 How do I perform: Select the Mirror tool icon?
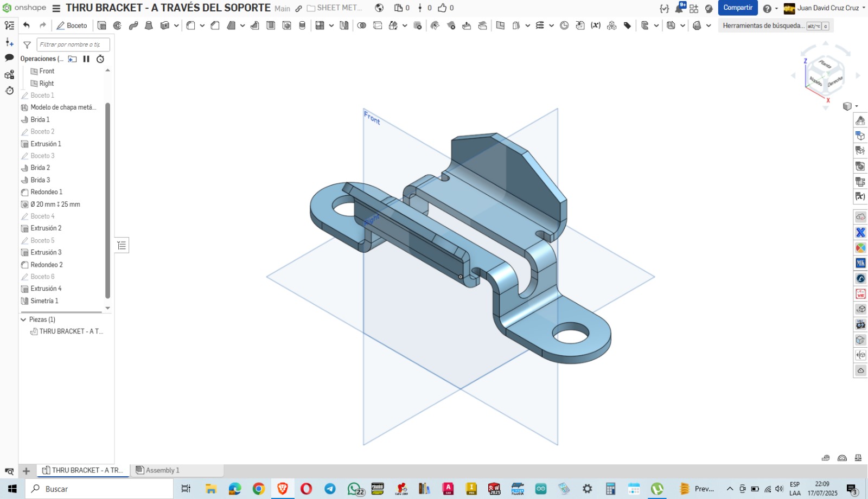344,25
